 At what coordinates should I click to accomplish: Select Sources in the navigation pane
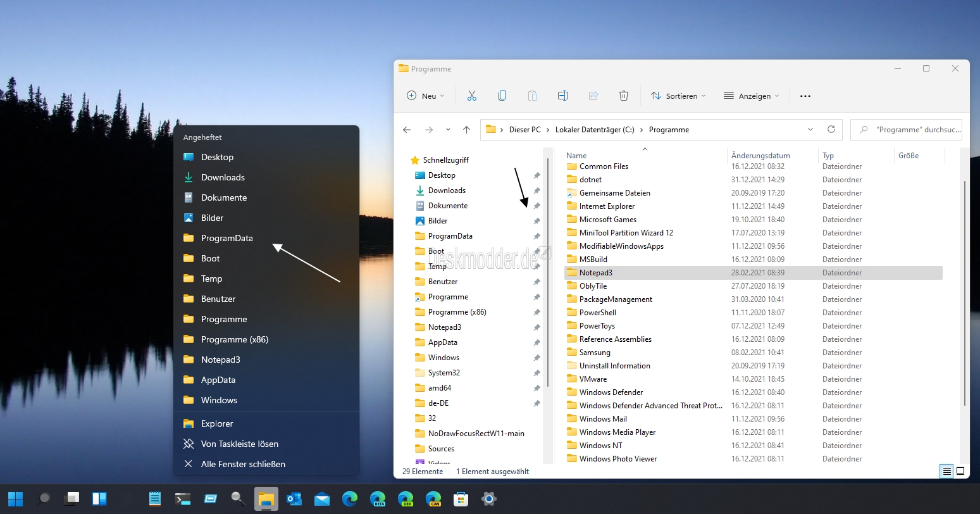click(x=441, y=449)
